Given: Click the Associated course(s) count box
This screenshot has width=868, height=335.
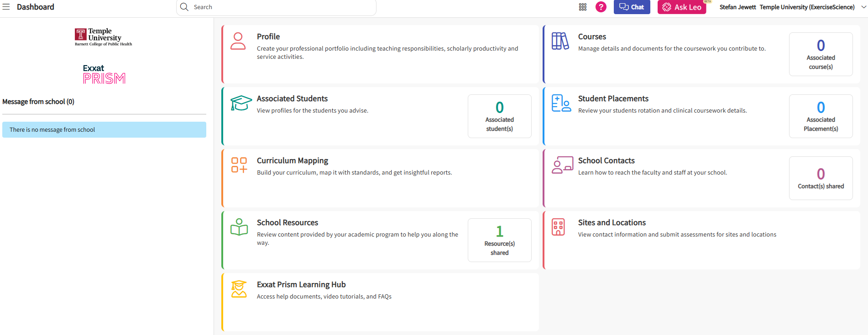Looking at the screenshot, I should tap(821, 54).
